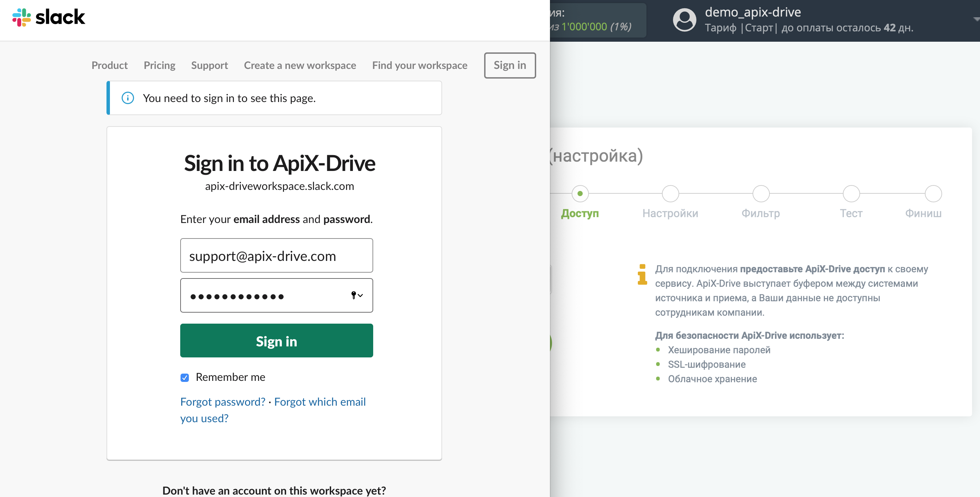Click the active Доступ step indicator
The height and width of the screenshot is (497, 980).
click(x=581, y=193)
